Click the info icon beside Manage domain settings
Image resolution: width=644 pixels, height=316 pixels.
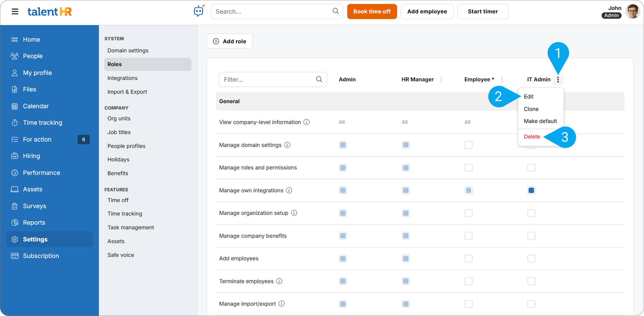pyautogui.click(x=287, y=145)
